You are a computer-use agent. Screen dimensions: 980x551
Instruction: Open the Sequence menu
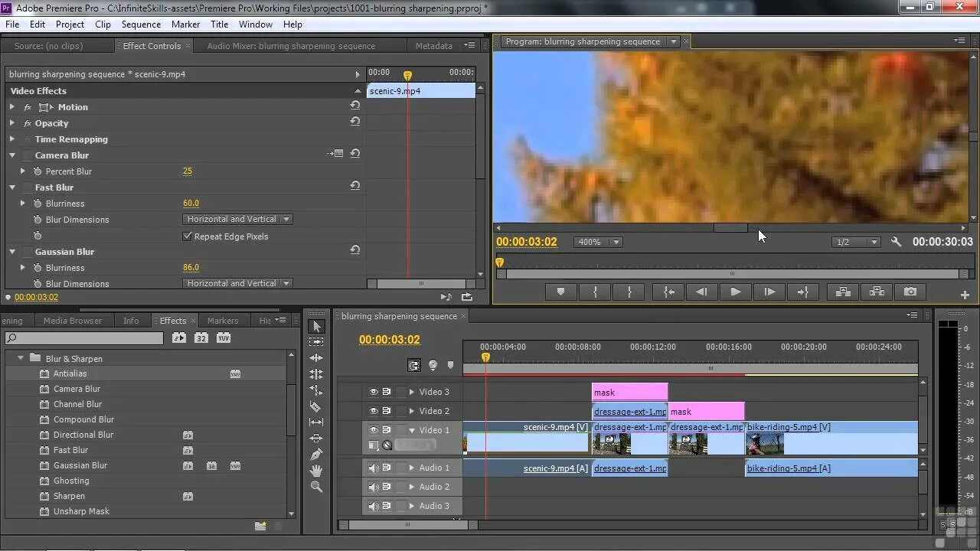point(141,24)
